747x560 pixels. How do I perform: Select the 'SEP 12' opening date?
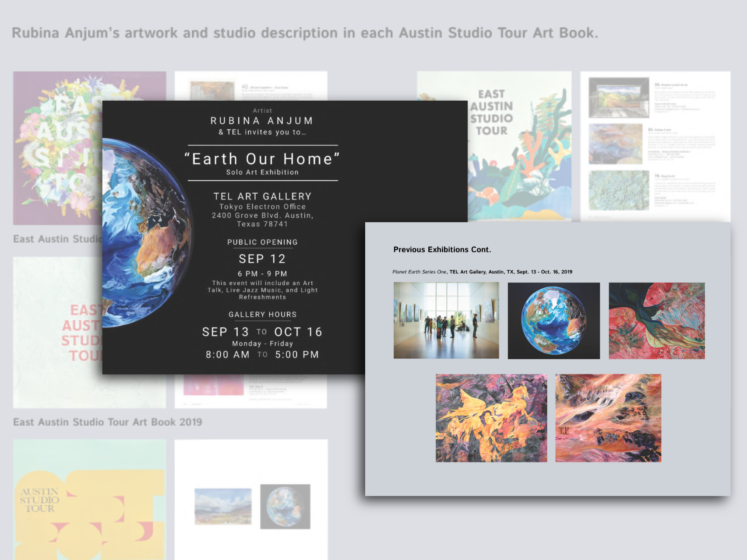click(x=262, y=259)
